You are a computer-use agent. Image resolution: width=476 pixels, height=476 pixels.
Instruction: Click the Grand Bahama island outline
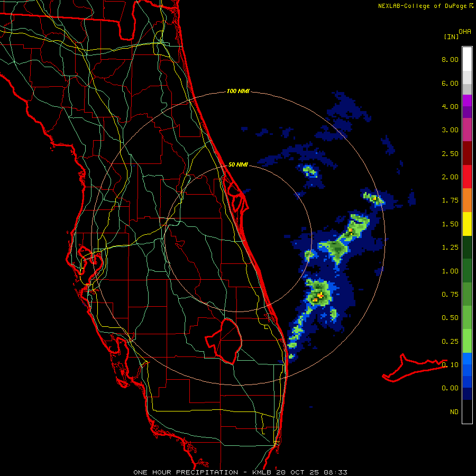[x=414, y=368]
